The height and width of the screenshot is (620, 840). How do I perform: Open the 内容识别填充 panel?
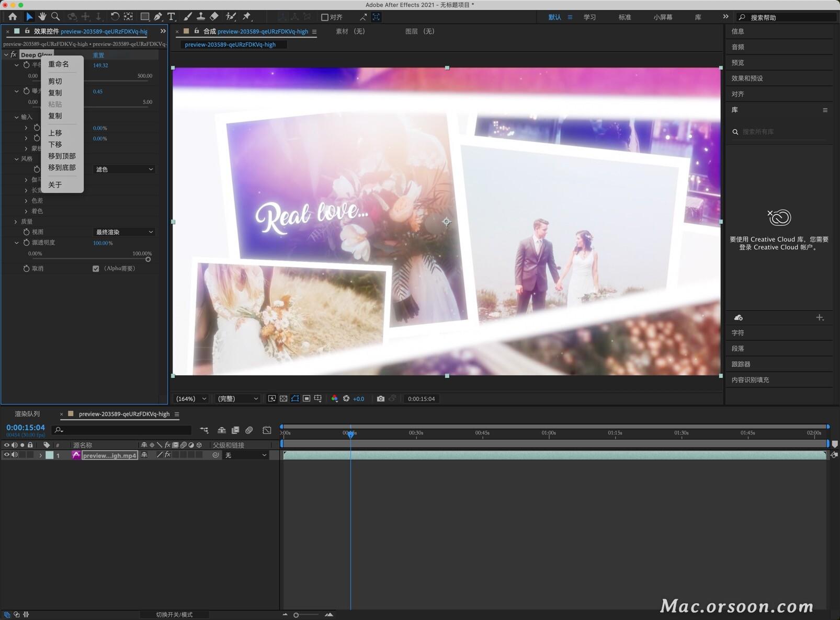750,380
